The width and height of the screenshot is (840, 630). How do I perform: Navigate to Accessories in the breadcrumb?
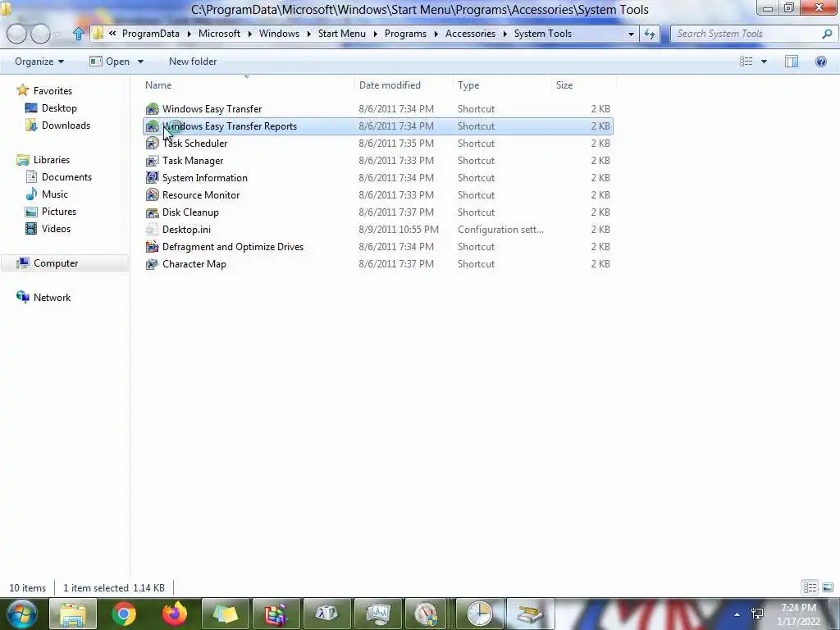pos(470,33)
